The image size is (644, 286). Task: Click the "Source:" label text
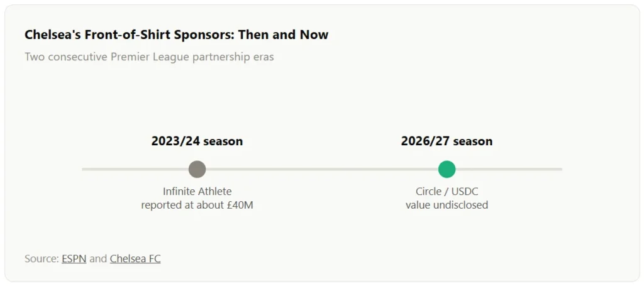click(42, 259)
